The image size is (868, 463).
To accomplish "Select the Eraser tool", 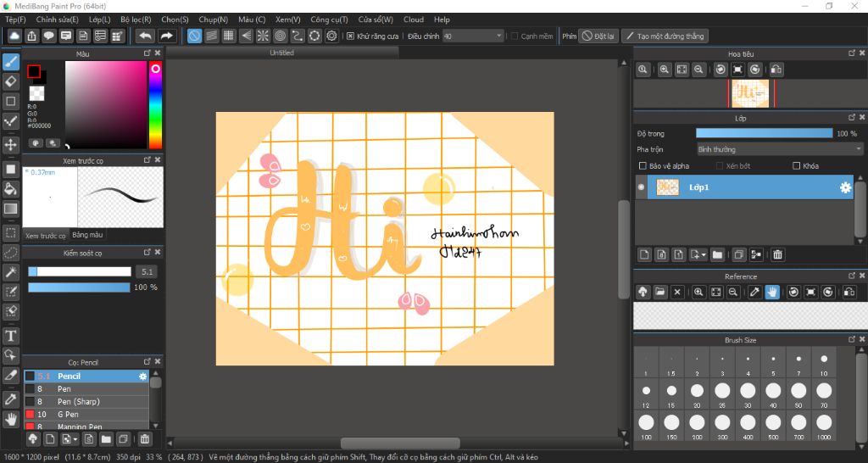I will [x=10, y=81].
